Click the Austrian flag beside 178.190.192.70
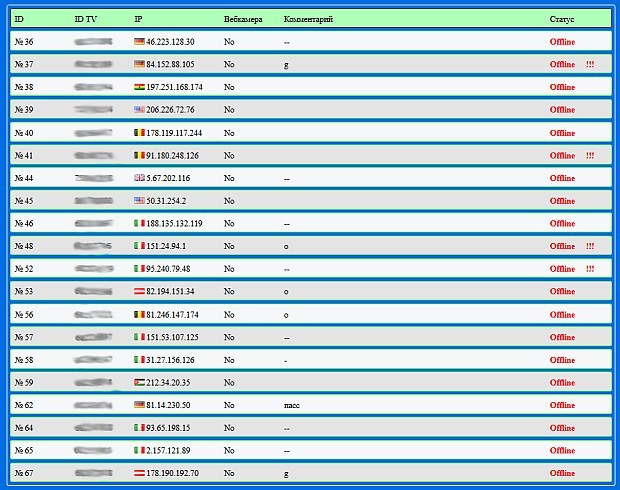Viewport: 620px width, 490px height. 139,473
